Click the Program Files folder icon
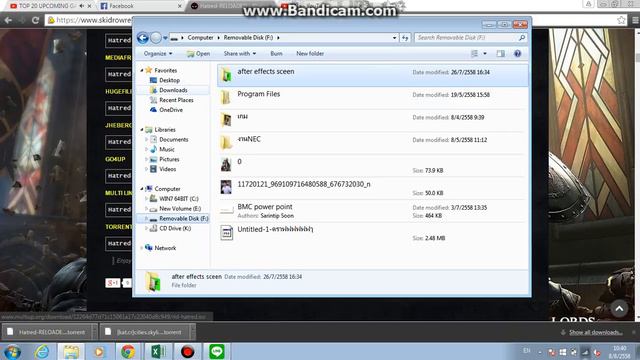 tap(226, 98)
